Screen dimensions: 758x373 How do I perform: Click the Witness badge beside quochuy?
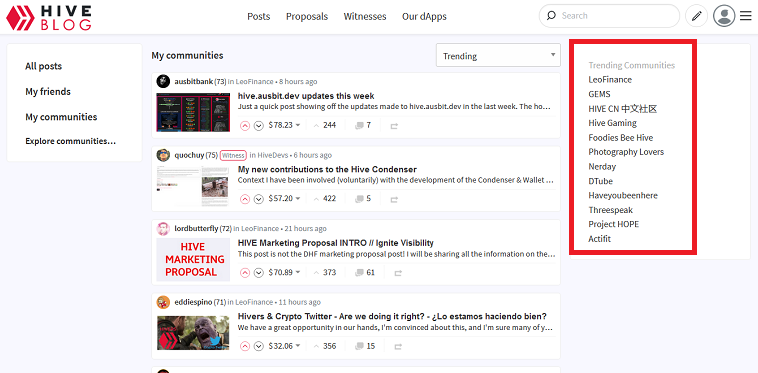tap(233, 155)
